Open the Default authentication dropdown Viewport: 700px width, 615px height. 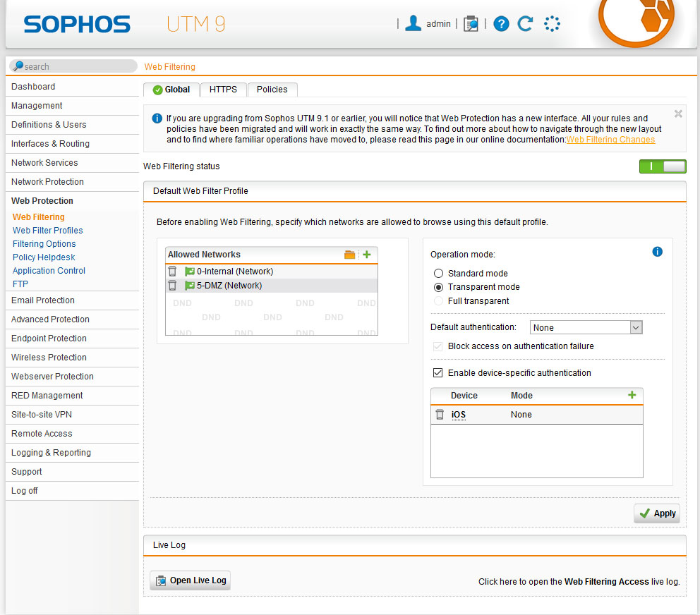586,327
